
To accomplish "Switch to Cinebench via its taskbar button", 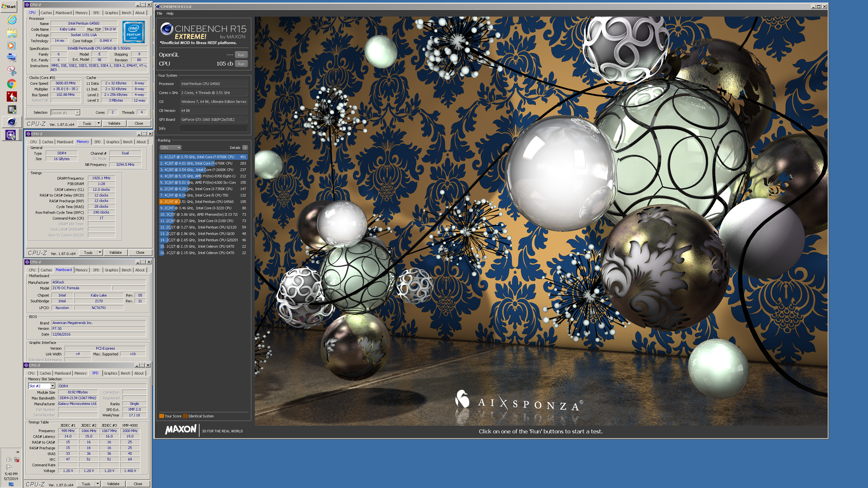I will (12, 122).
